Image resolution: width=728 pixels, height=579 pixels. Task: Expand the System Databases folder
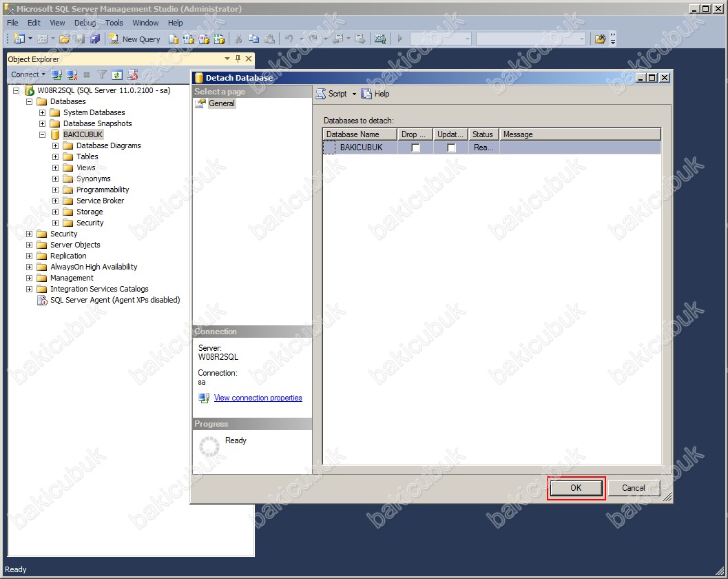[x=42, y=112]
